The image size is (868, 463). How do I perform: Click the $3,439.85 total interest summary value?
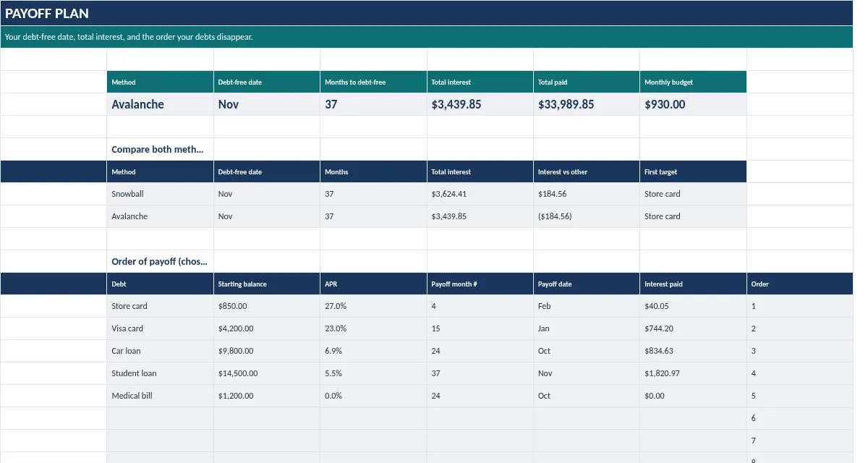pyautogui.click(x=480, y=104)
